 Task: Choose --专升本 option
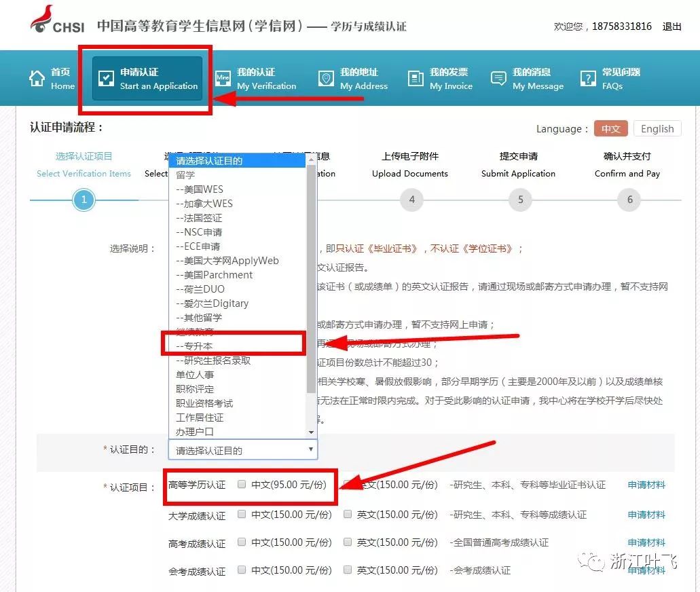tap(238, 346)
